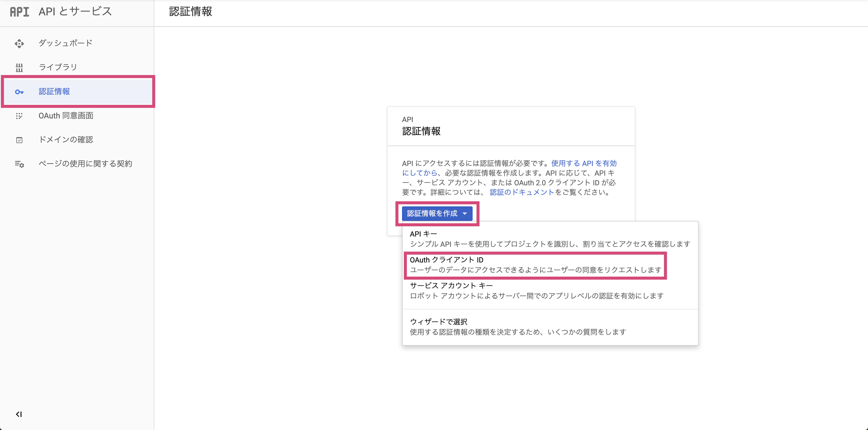Open the 認証のドキュメント link
The height and width of the screenshot is (430, 868).
tap(522, 193)
